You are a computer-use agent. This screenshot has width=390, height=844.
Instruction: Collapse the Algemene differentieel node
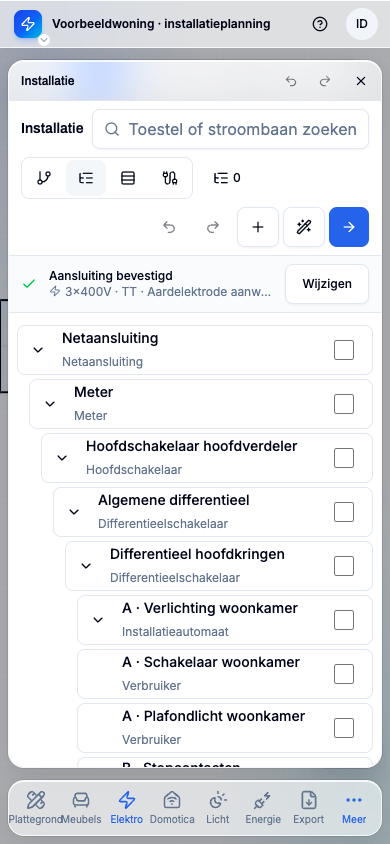(x=74, y=512)
